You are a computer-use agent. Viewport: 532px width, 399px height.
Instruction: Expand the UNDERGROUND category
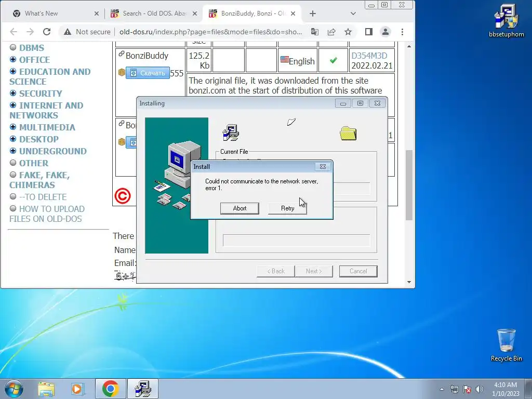coord(13,151)
